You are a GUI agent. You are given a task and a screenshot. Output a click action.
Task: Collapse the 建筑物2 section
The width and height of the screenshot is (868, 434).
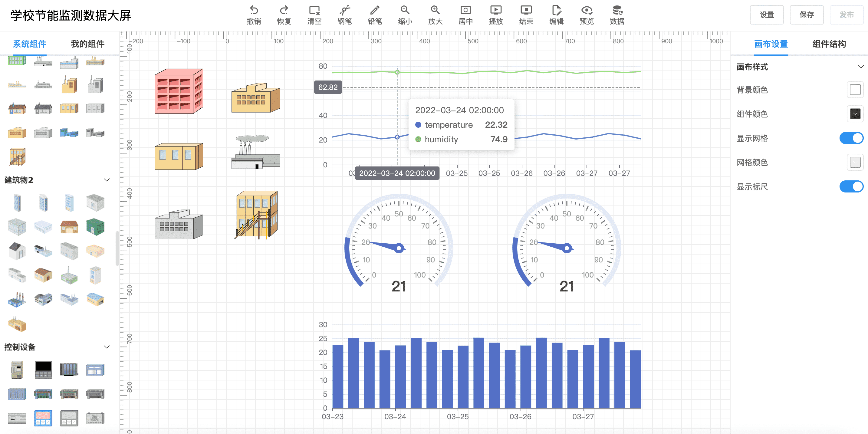[107, 180]
